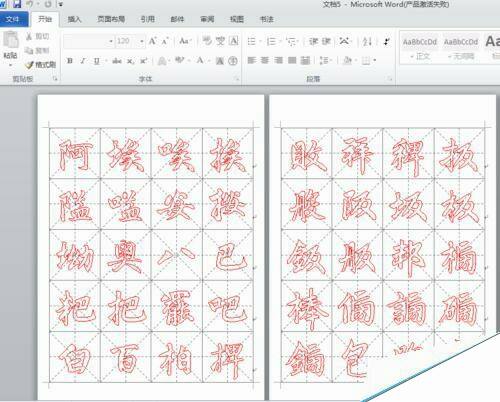Click the Align Text Right icon
Screen dimensions: 500x402
278,60
